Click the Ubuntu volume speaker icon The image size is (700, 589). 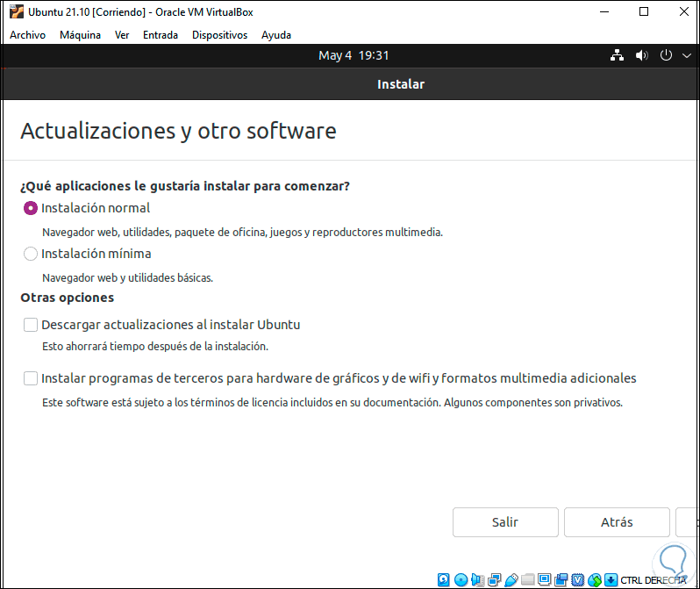641,55
